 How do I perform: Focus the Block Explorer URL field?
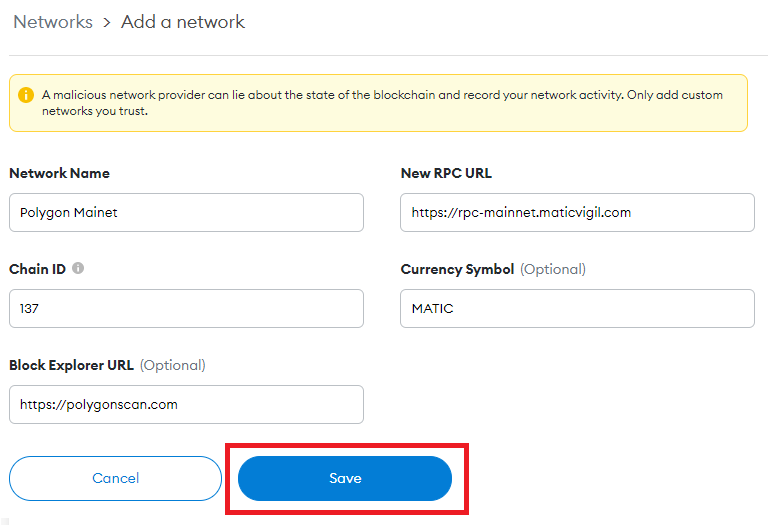point(186,405)
